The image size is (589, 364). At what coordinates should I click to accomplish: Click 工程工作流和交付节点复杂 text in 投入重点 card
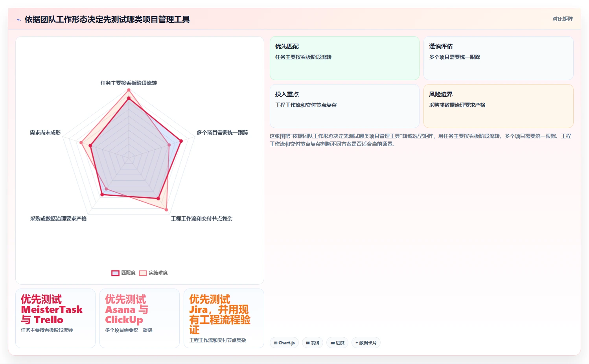[x=306, y=105]
